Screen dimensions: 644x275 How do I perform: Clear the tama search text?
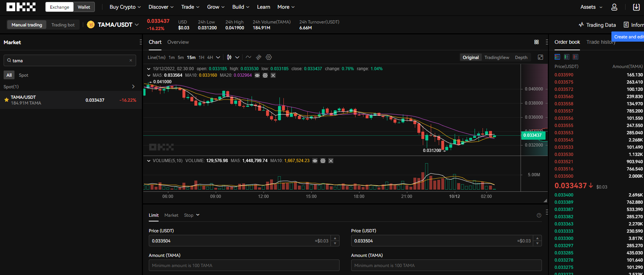131,60
